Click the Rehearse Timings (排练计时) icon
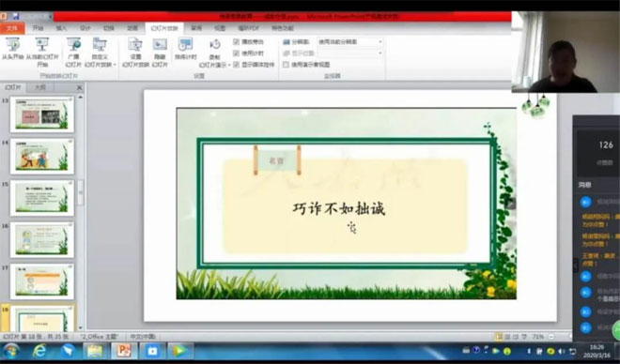 click(185, 44)
